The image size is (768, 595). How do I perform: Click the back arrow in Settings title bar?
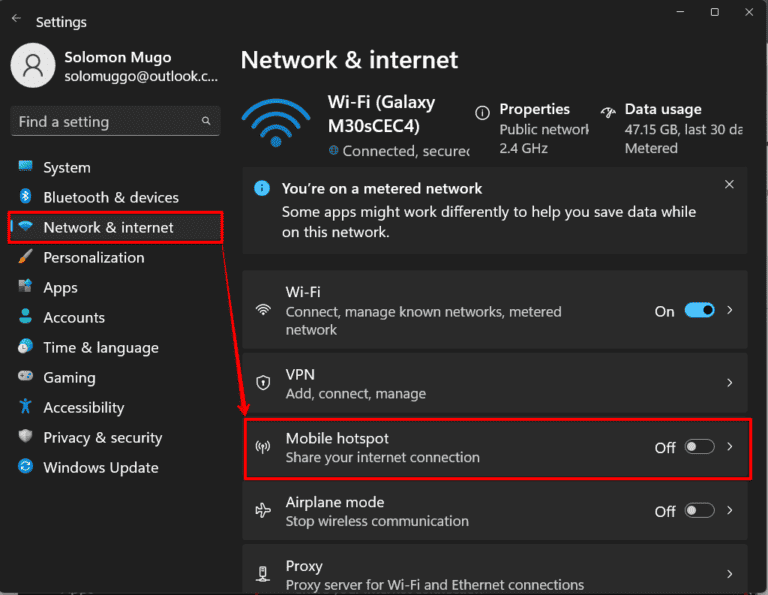coord(16,19)
